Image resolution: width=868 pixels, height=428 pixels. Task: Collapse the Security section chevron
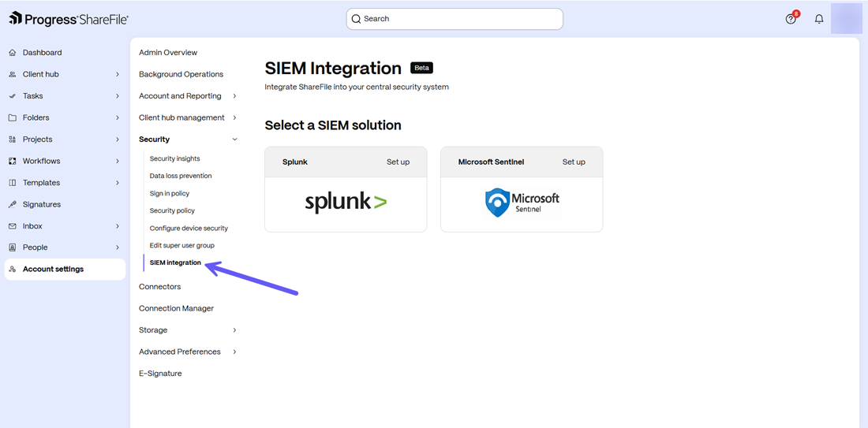(234, 140)
